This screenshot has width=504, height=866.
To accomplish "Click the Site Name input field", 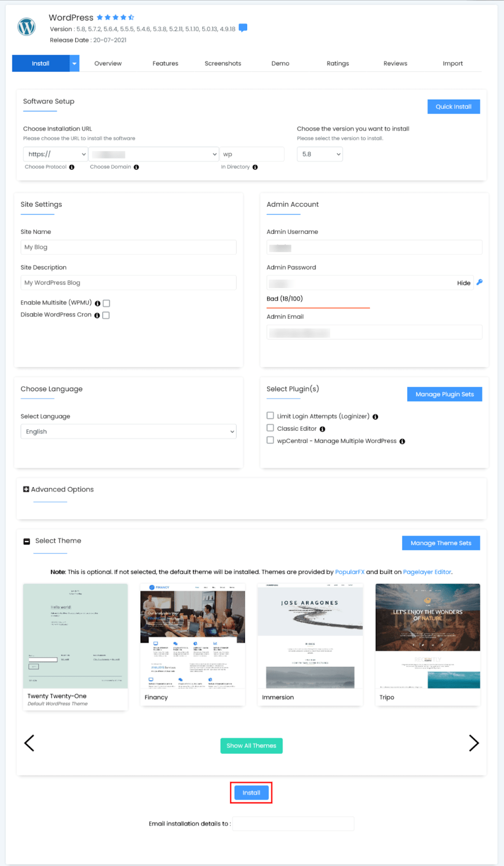I will click(129, 247).
